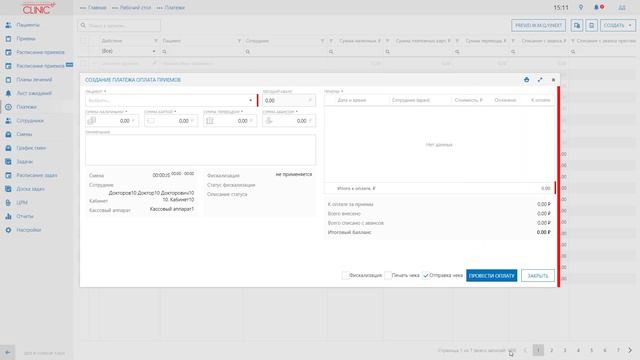This screenshot has height=360, width=640.
Task: Go to page 2 in pagination
Action: (x=551, y=350)
